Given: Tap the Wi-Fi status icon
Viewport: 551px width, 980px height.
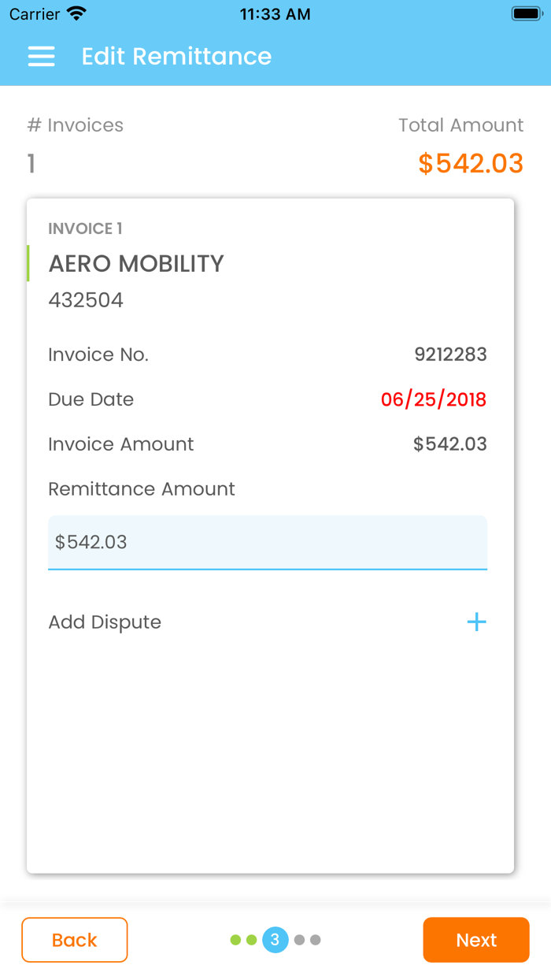Looking at the screenshot, I should click(x=76, y=14).
